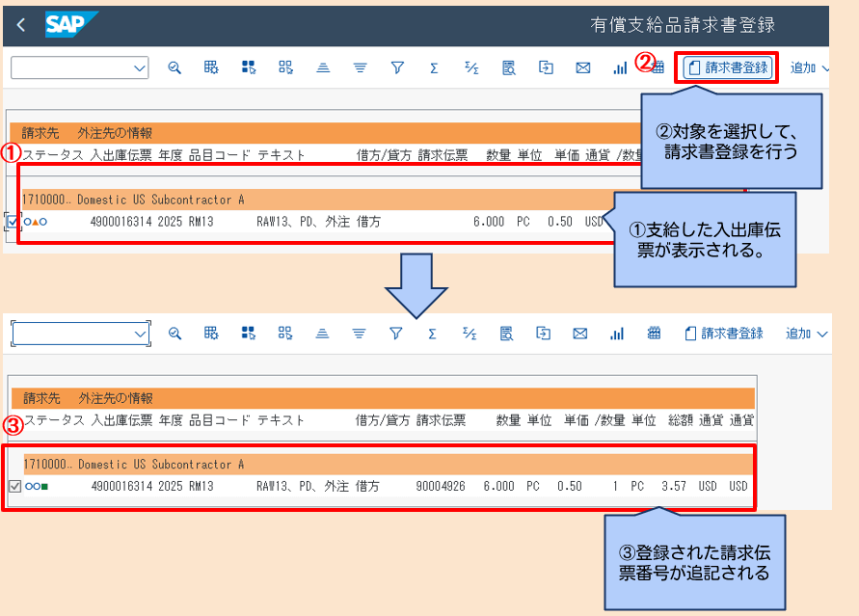
Task: Open print preview from the upper toolbar
Action: point(508,67)
